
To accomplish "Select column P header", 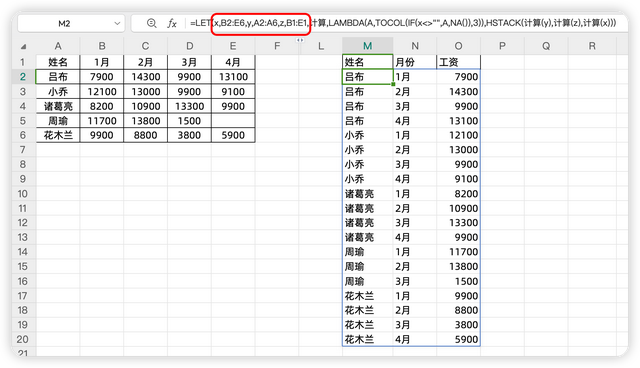I will (x=502, y=46).
